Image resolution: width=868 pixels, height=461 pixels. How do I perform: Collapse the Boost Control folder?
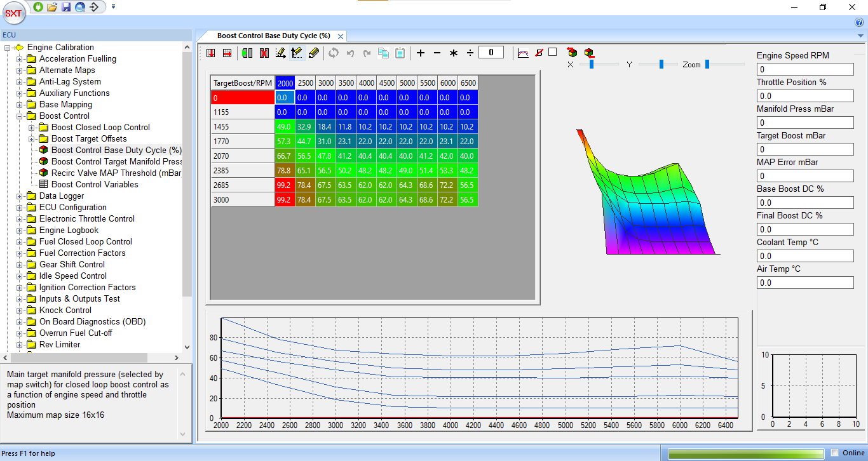tap(20, 116)
